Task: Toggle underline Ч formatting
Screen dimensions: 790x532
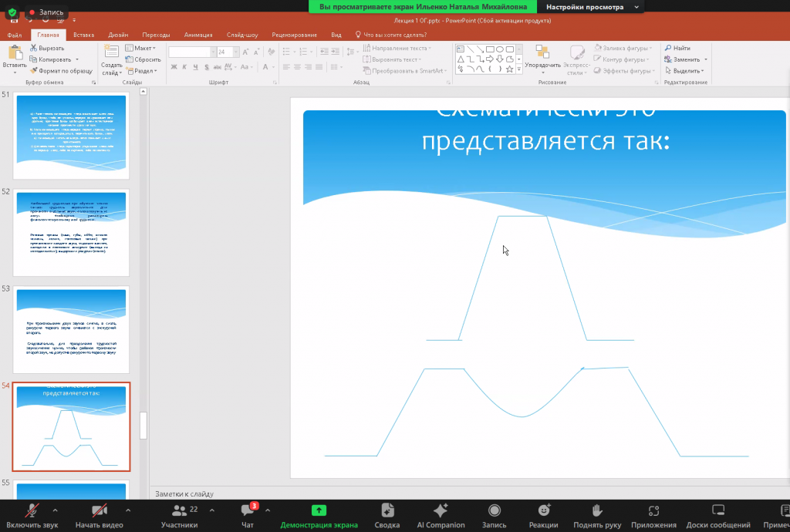Action: tap(195, 67)
